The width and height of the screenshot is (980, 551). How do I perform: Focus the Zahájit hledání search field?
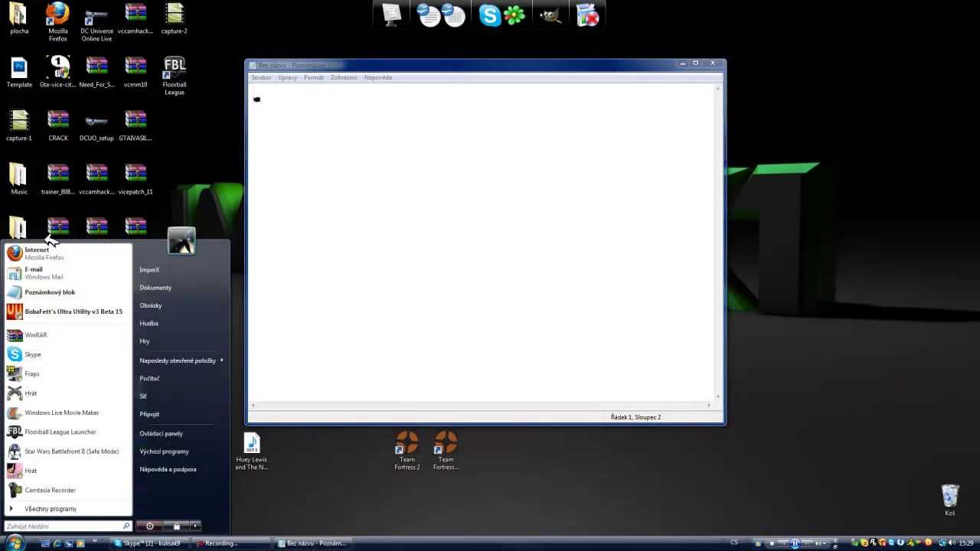[67, 527]
